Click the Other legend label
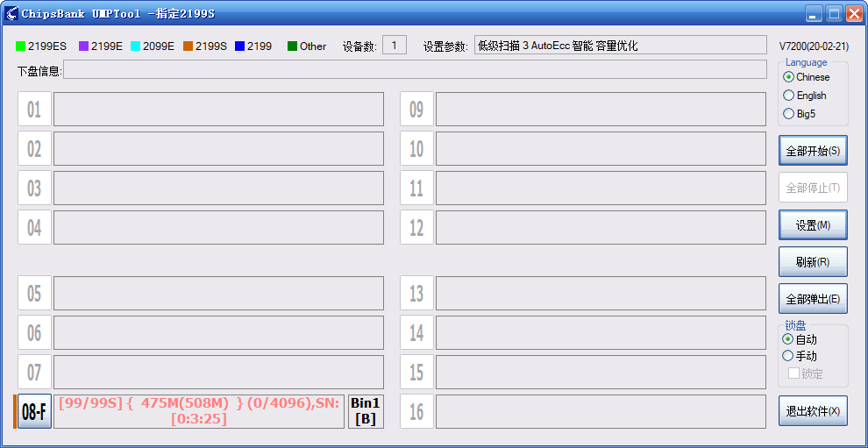868x448 pixels. coord(313,46)
